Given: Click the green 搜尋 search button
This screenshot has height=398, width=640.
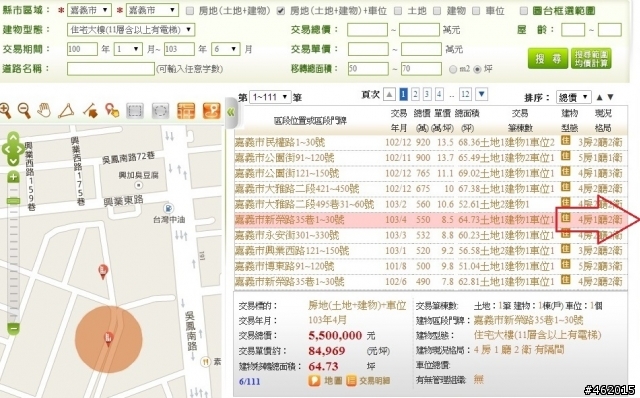Looking at the screenshot, I should pos(547,58).
